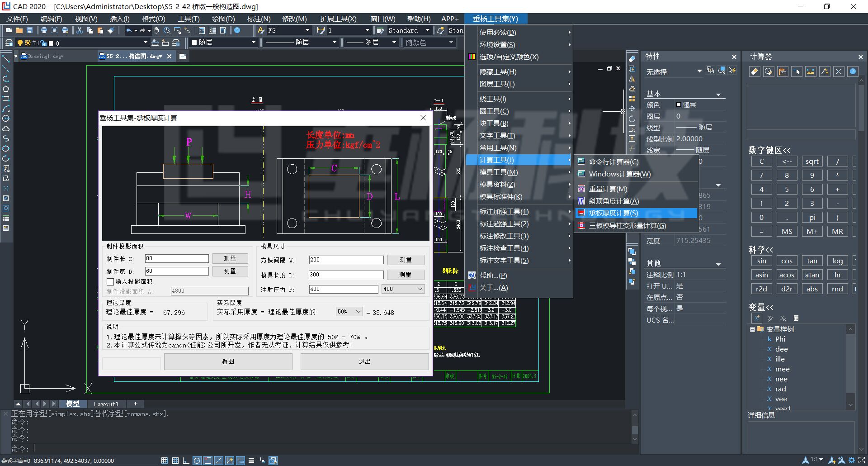Click the New drawing toolbar icon
Image resolution: width=868 pixels, height=466 pixels.
(9, 30)
